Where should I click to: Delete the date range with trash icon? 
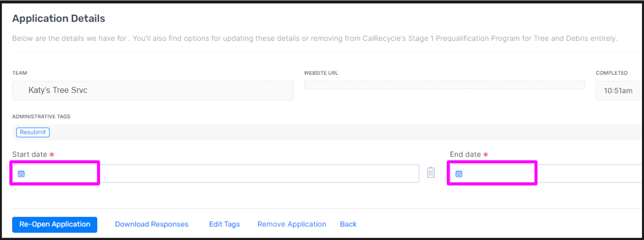(431, 173)
